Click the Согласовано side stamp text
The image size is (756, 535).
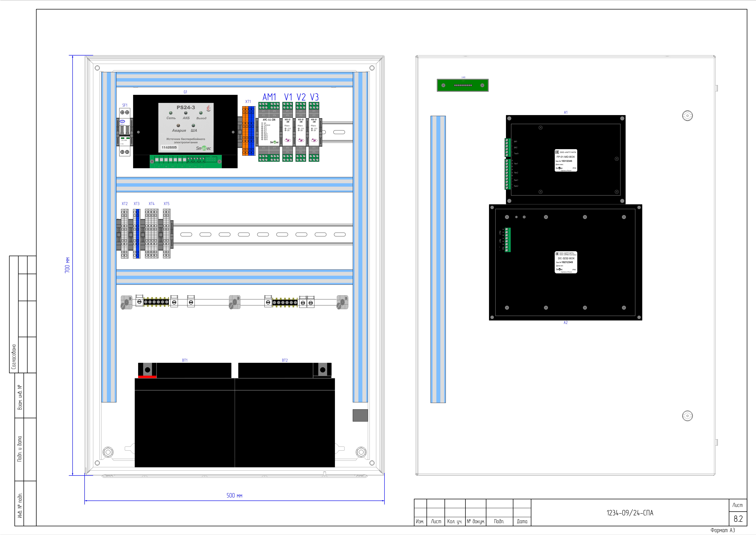point(14,357)
